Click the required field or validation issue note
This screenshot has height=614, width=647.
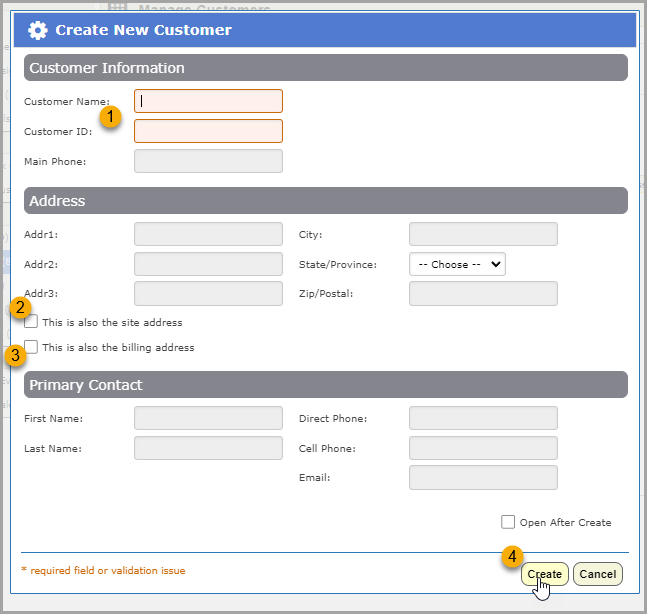tap(103, 571)
